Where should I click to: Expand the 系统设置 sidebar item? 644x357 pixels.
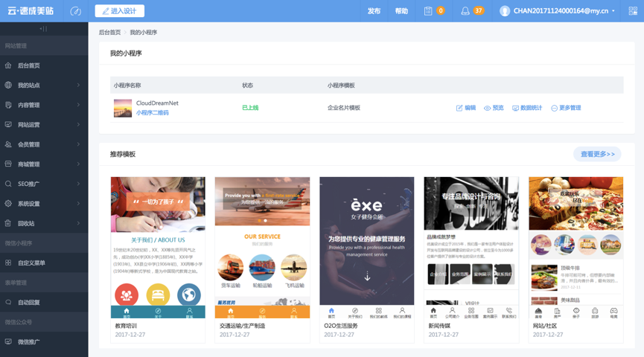pyautogui.click(x=44, y=204)
